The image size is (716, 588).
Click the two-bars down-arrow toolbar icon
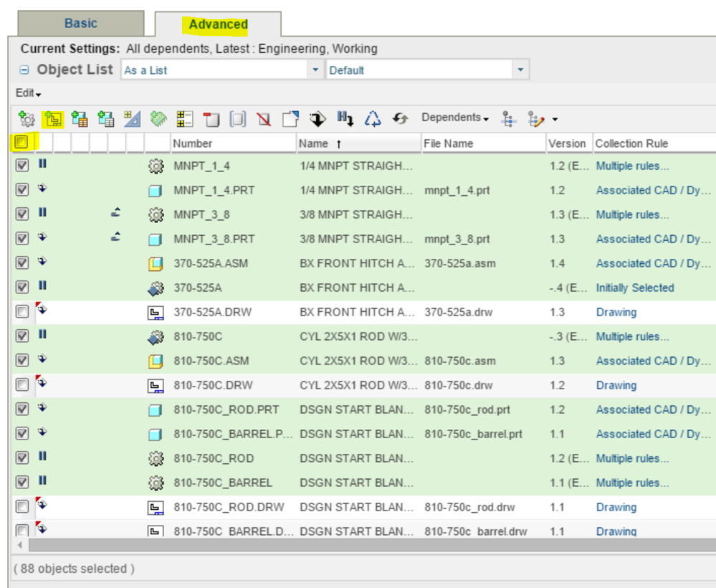coord(345,119)
